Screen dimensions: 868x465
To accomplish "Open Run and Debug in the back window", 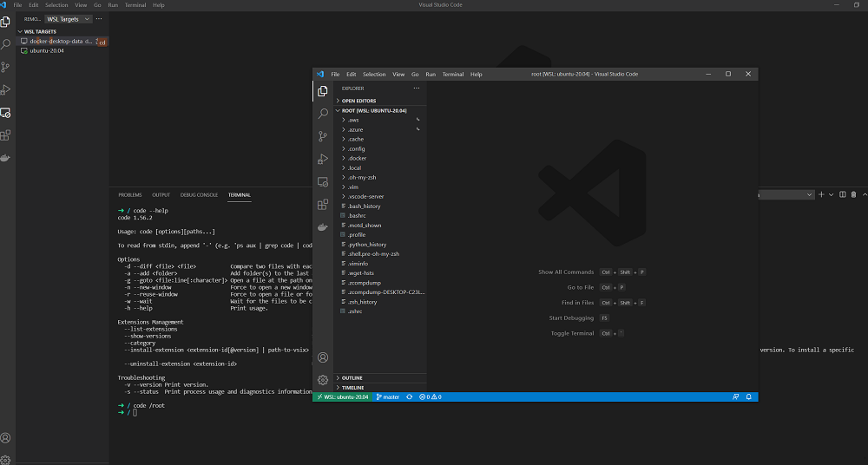I will point(5,89).
